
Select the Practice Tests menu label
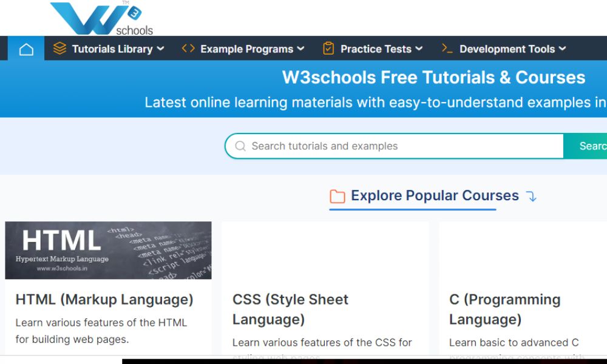[376, 49]
